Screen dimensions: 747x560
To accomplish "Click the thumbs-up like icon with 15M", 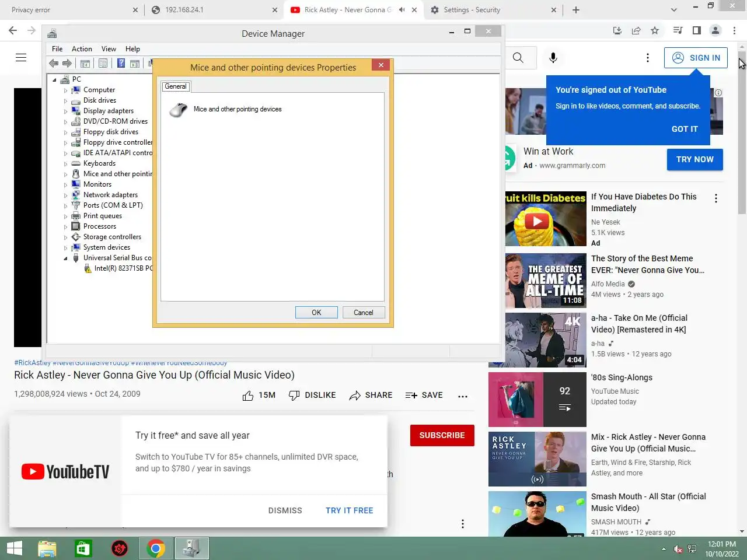I will click(248, 395).
